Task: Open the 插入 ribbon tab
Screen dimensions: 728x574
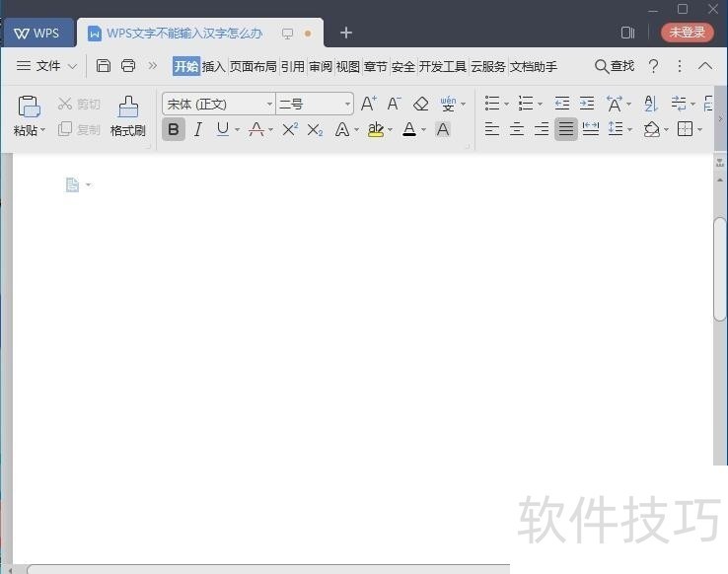Action: pos(214,66)
